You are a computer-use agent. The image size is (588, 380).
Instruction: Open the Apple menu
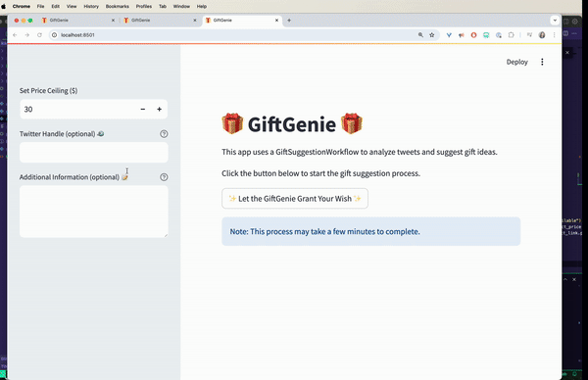4,7
